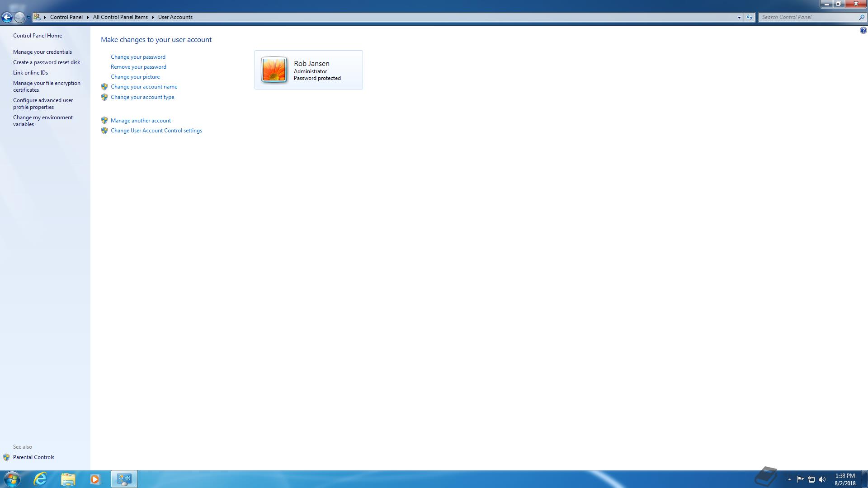Expand the arrow after All Control Panel Items

click(153, 17)
